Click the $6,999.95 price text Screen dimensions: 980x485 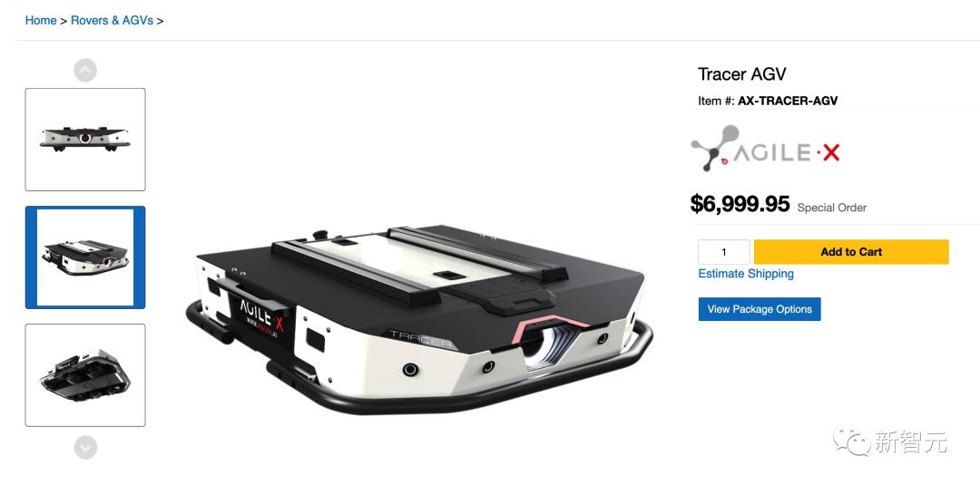[x=740, y=203]
